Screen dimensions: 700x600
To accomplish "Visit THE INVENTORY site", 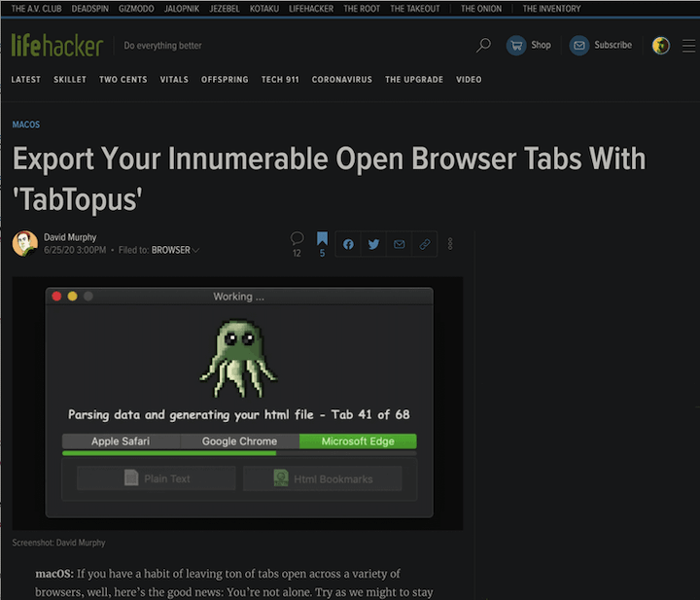I will click(552, 9).
